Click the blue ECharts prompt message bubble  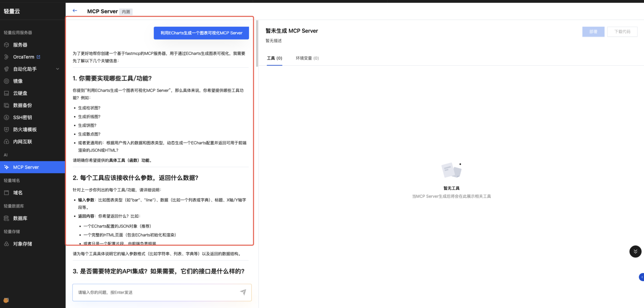coord(201,33)
